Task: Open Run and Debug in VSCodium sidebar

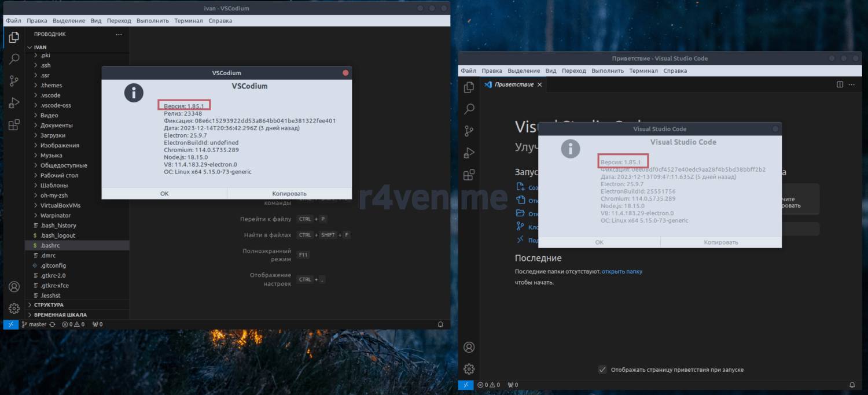Action: 14,103
